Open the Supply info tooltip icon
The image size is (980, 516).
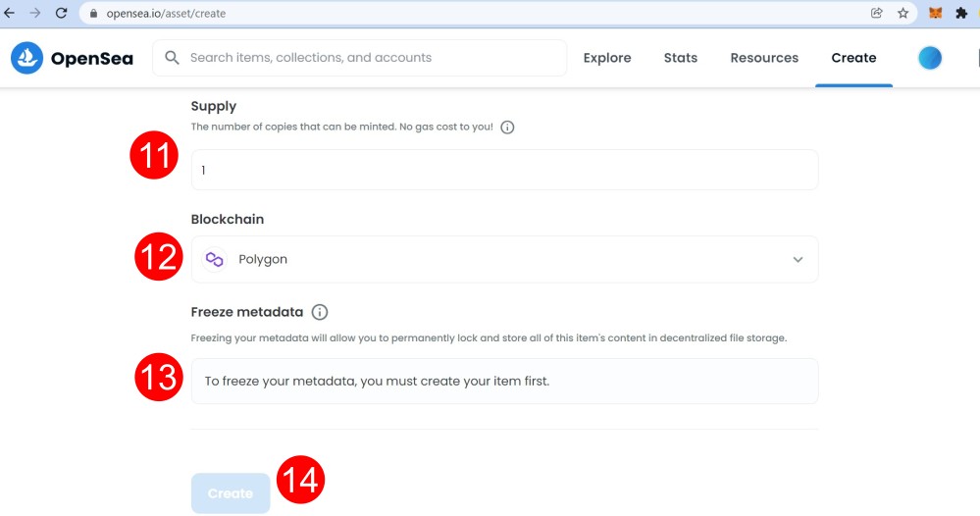507,128
